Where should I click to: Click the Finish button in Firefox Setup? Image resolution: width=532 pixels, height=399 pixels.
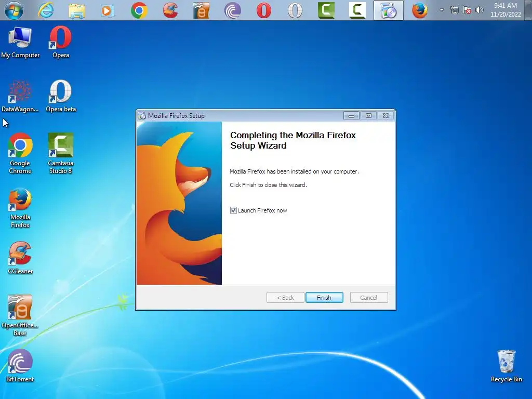[324, 298]
